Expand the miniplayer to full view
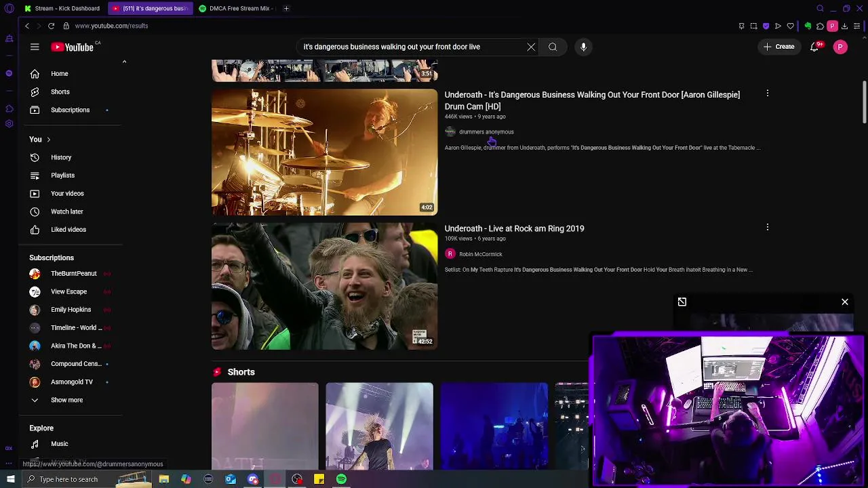 tap(682, 302)
